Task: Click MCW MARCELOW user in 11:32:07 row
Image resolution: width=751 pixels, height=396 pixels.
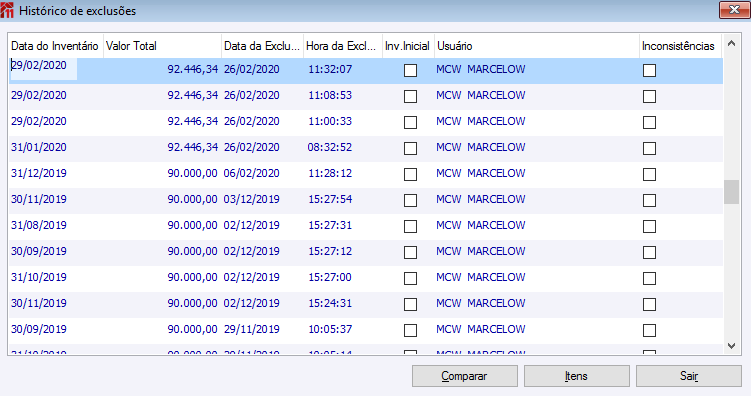Action: coord(481,69)
